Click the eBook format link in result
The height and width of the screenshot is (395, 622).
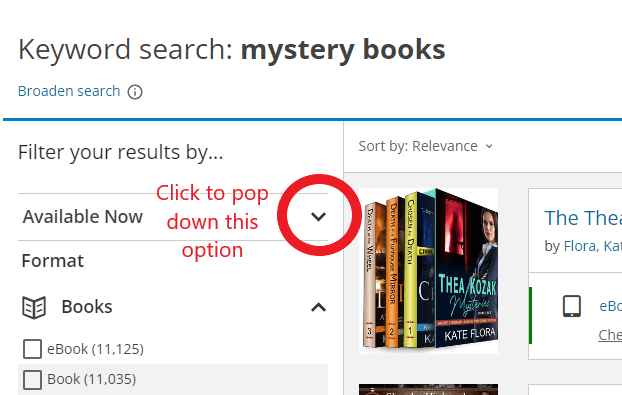610,306
